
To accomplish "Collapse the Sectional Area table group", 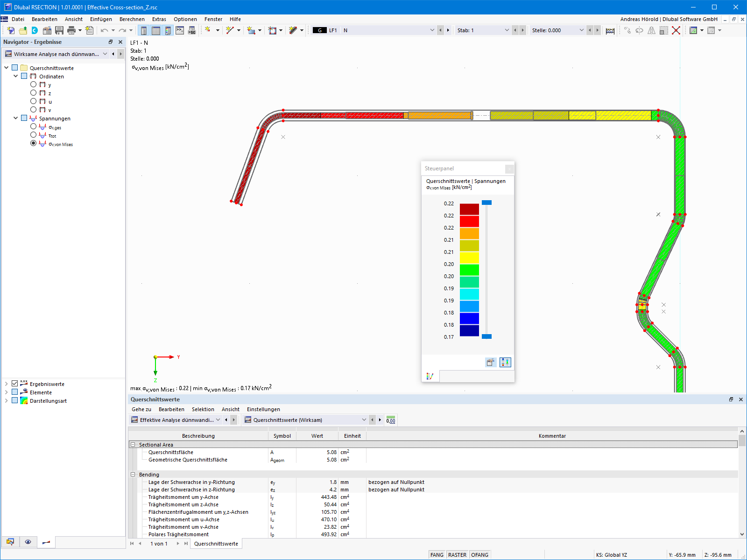I will pos(133,445).
